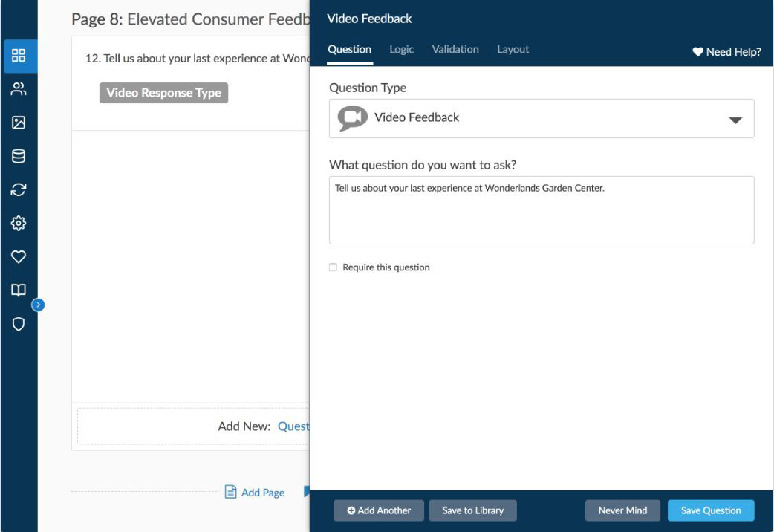Viewport: 774px width, 532px height.
Task: Click the heart icon in left sidebar
Action: (x=19, y=256)
